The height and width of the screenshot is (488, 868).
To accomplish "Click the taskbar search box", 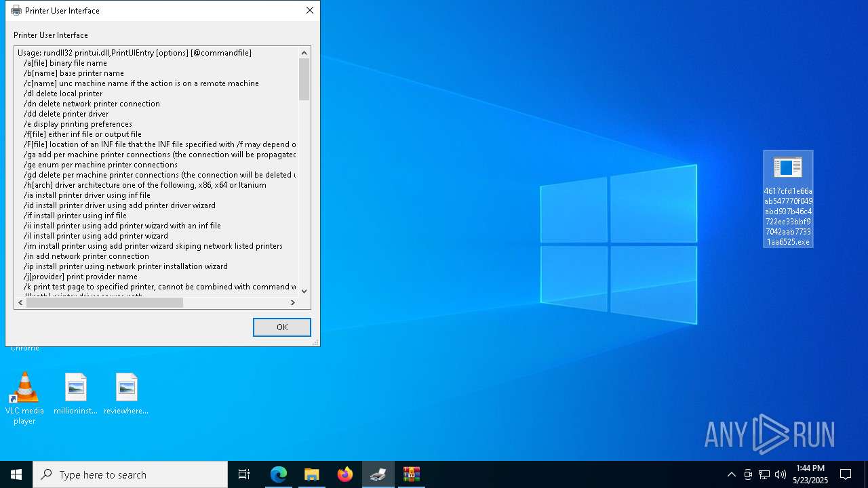I will [x=130, y=474].
